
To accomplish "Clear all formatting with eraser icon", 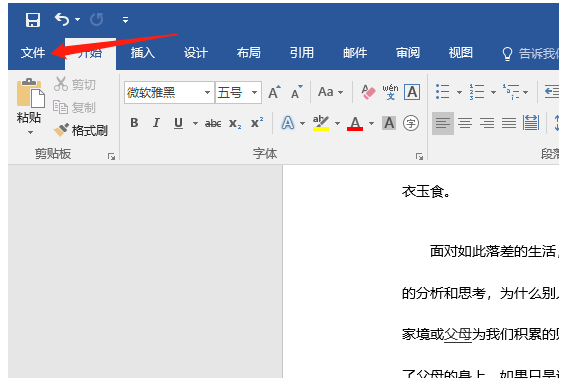I will pos(368,92).
